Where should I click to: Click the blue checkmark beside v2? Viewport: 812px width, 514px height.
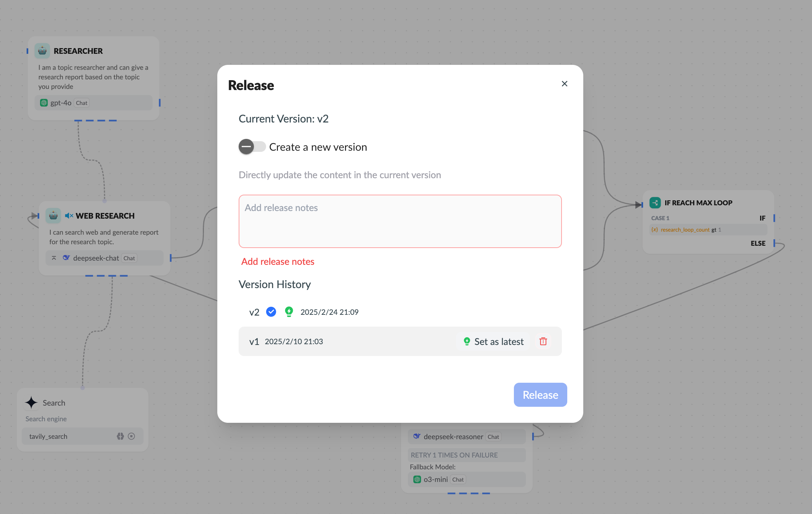tap(271, 312)
